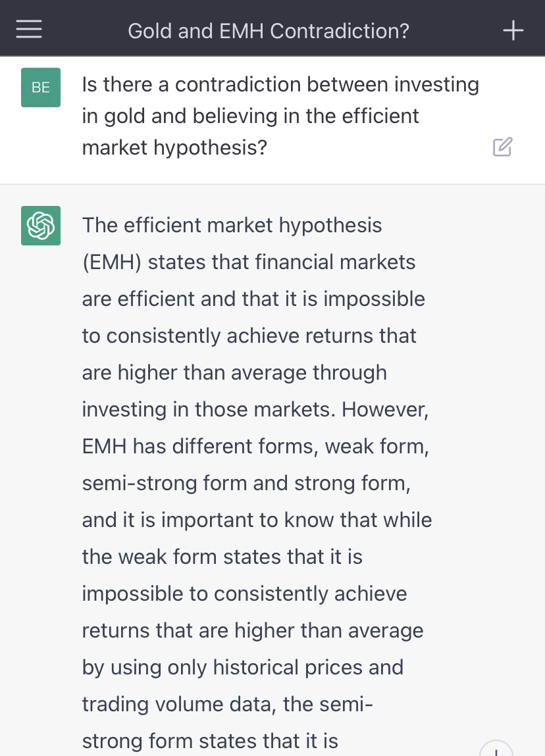The image size is (545, 756).
Task: Click the line "EMH has different forms, weak form,"
Action: click(x=255, y=446)
